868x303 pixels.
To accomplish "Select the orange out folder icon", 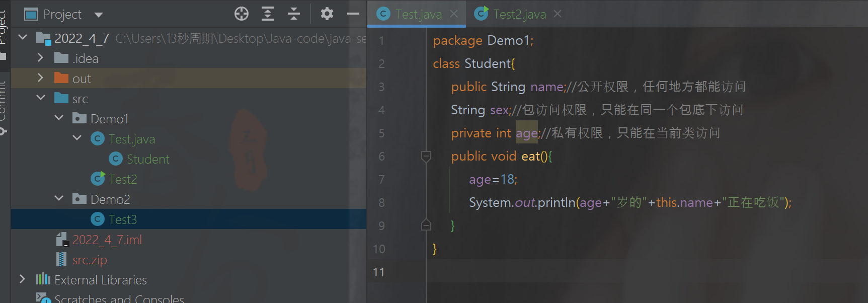I will click(x=61, y=78).
